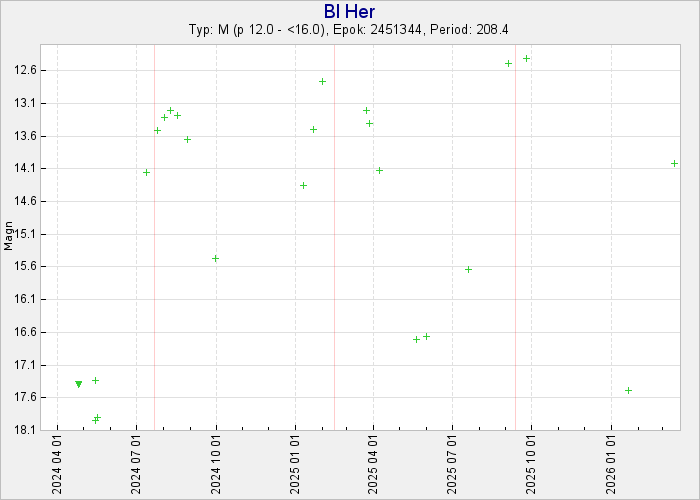This screenshot has width=700, height=500.
Task: Select the brightest point just before 2025 10 01
Action: click(x=526, y=58)
